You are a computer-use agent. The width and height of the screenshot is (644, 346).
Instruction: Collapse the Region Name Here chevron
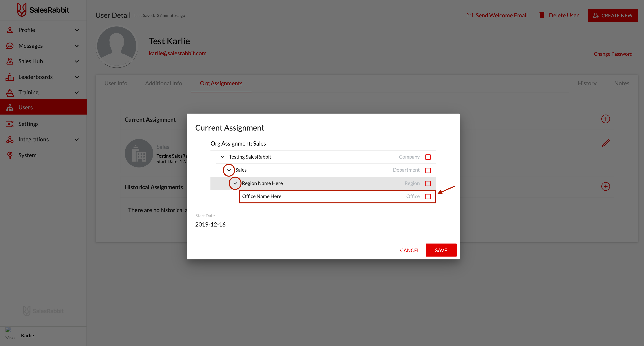(235, 183)
